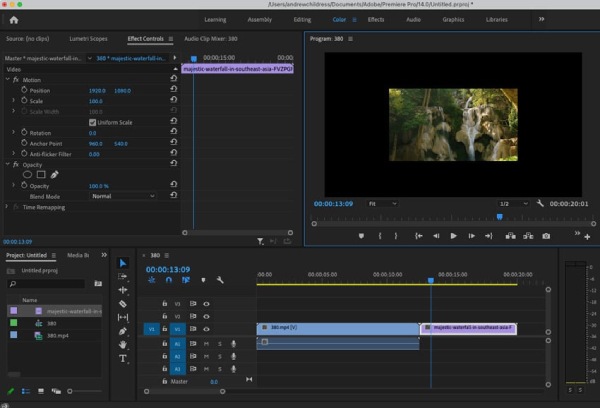Viewport: 600px width, 408px height.
Task: Open playback resolution 1/2 dropdown
Action: (x=514, y=204)
